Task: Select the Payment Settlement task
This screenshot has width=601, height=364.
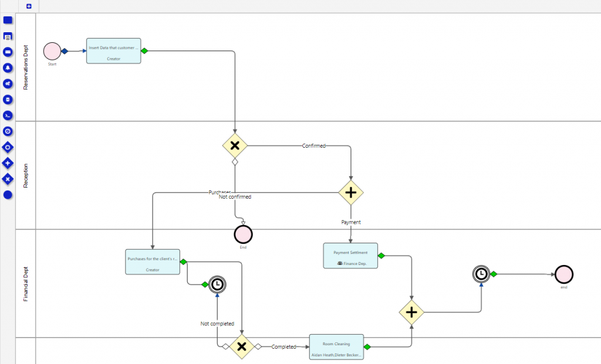Action: click(350, 255)
